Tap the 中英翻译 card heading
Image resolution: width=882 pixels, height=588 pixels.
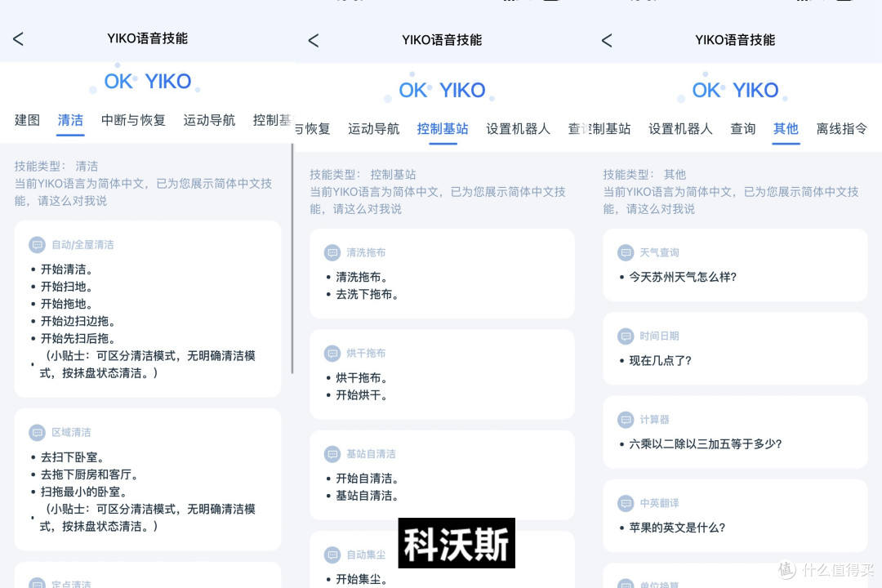(x=659, y=503)
